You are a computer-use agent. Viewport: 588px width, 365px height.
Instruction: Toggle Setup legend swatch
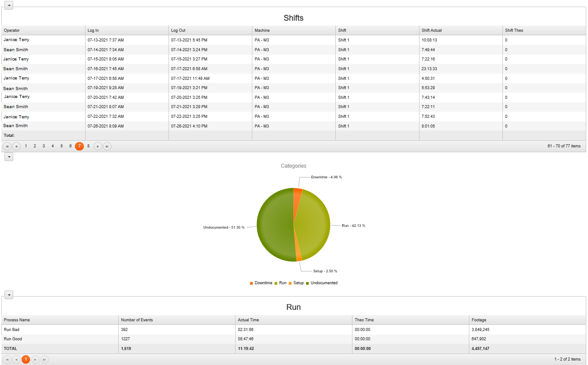(290, 283)
